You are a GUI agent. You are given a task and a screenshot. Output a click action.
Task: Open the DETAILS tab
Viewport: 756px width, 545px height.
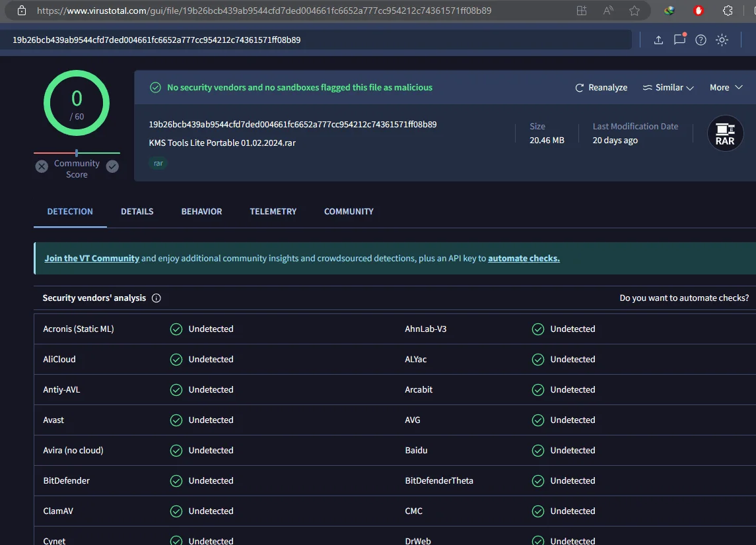pyautogui.click(x=137, y=212)
